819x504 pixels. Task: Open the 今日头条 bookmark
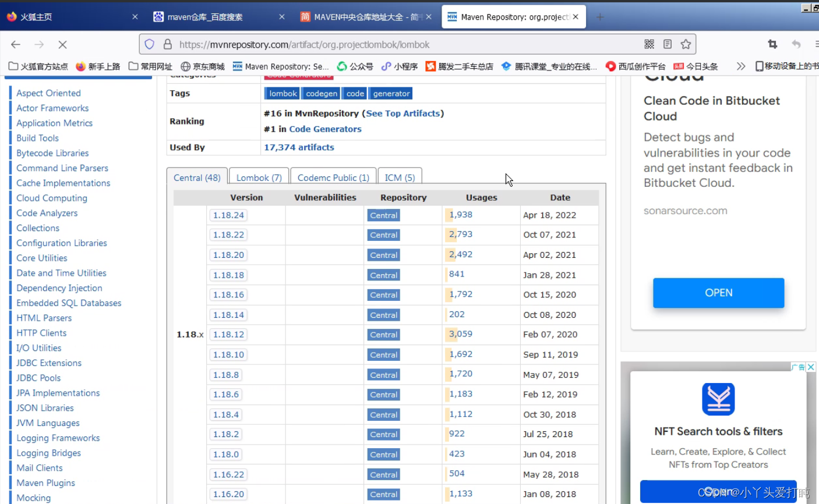coord(696,66)
